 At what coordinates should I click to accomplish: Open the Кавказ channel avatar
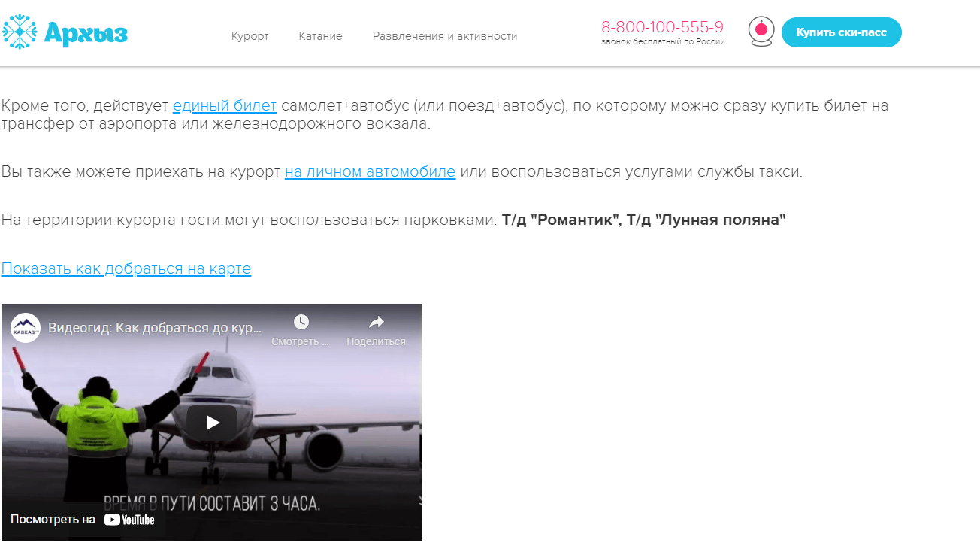[x=26, y=328]
